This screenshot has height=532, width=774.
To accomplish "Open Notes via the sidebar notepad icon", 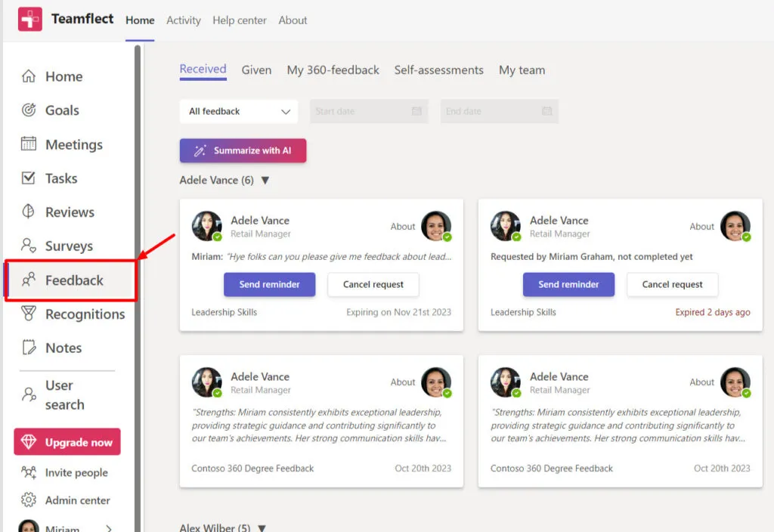I will 29,348.
